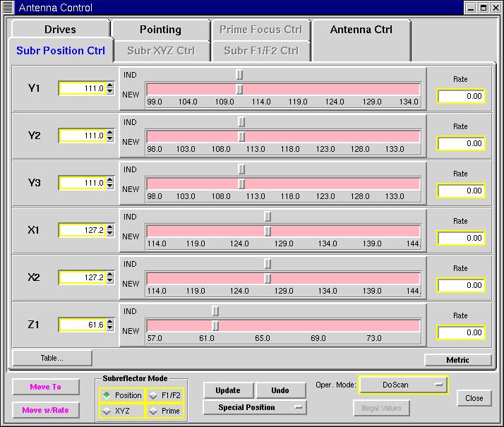The width and height of the screenshot is (504, 427).
Task: Click the Y2 position input field
Action: click(83, 136)
